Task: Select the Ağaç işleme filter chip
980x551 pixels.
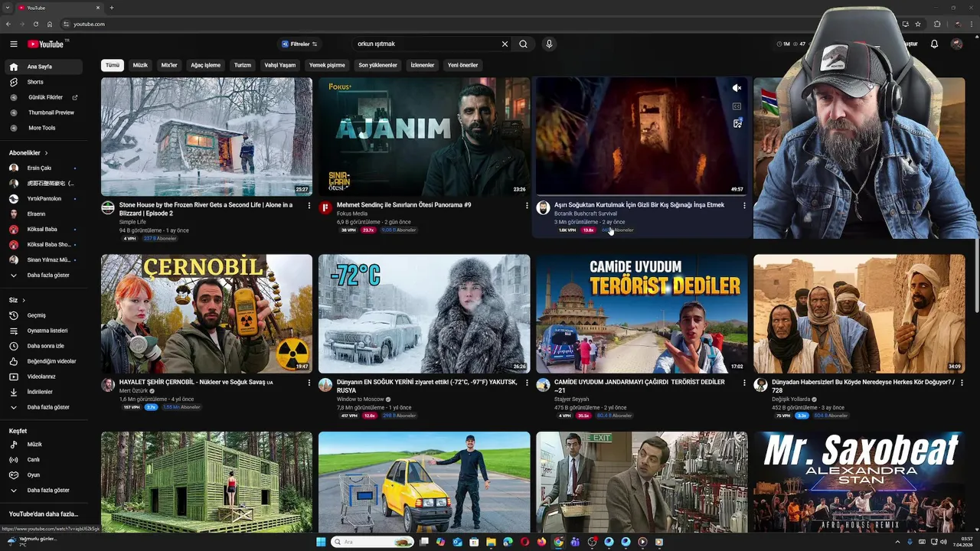Action: 205,65
